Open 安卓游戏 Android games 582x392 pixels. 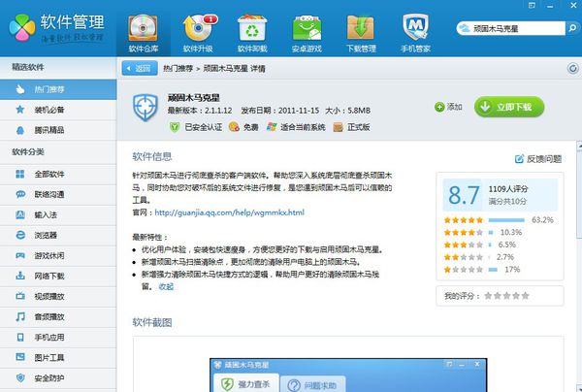[307, 33]
